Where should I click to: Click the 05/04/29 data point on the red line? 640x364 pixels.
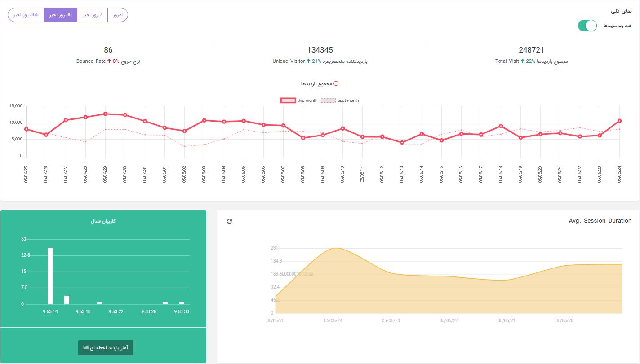(105, 114)
